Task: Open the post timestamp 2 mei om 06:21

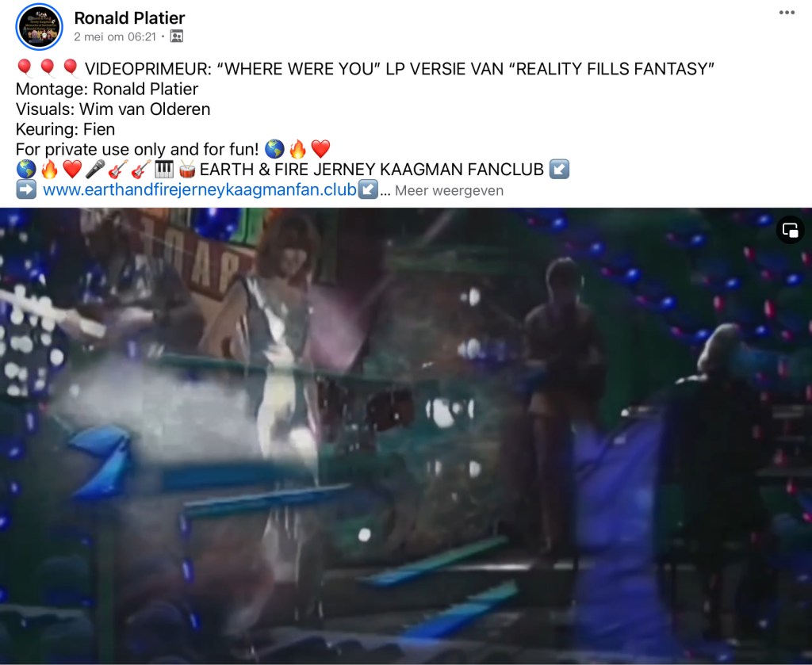Action: tap(114, 36)
